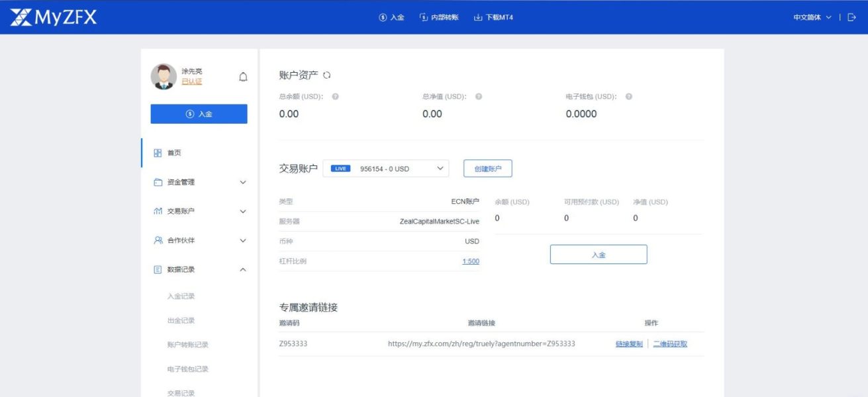Image resolution: width=868 pixels, height=397 pixels.
Task: Click the 资金管理 wallet icon
Action: click(158, 182)
